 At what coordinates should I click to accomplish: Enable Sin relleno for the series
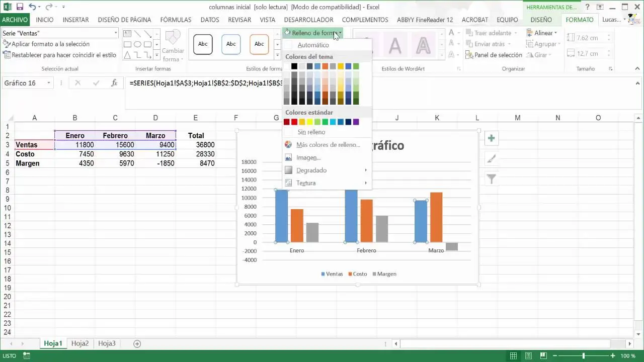pyautogui.click(x=311, y=132)
